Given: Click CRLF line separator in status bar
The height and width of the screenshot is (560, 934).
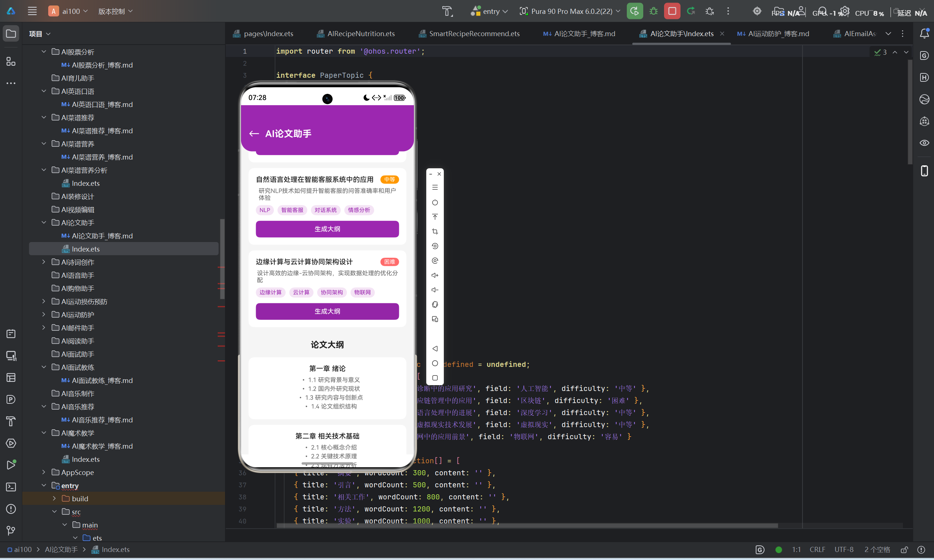Looking at the screenshot, I should coord(817,550).
